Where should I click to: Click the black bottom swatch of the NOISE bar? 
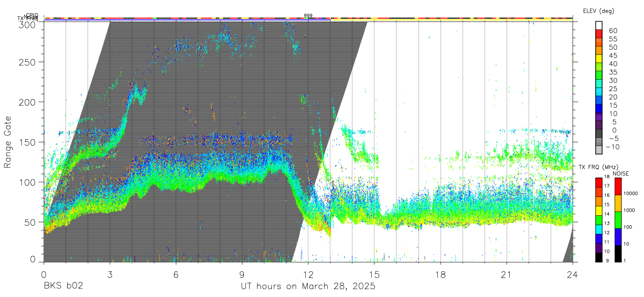617,253
